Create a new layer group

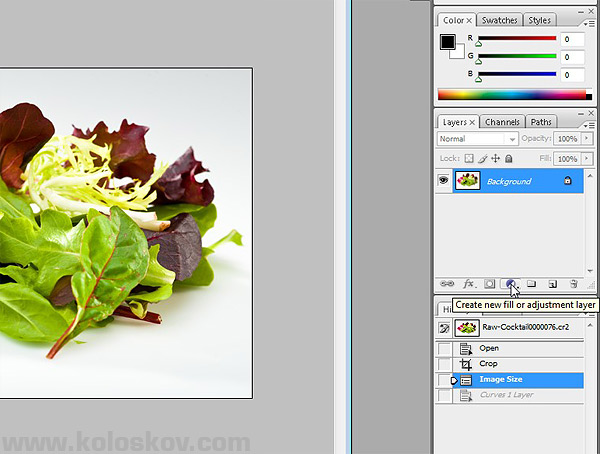point(531,284)
